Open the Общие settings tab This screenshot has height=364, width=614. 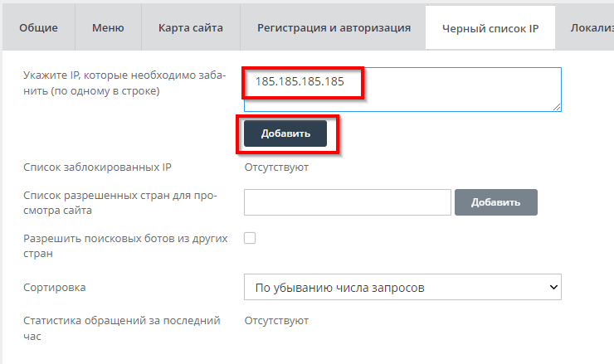click(x=37, y=28)
